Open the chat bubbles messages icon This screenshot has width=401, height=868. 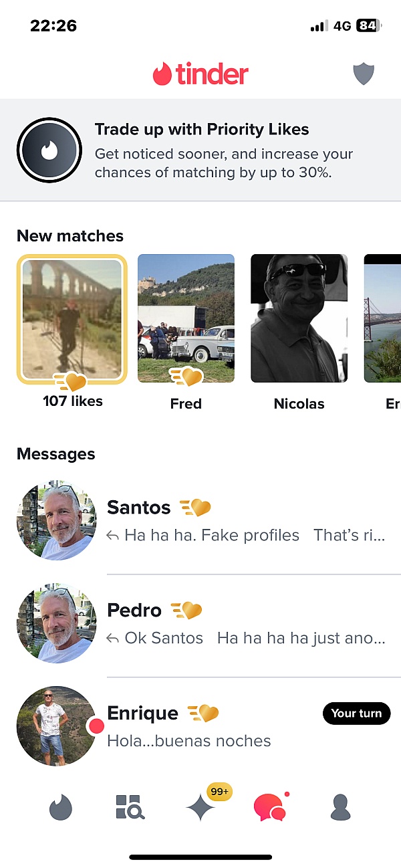click(x=270, y=807)
